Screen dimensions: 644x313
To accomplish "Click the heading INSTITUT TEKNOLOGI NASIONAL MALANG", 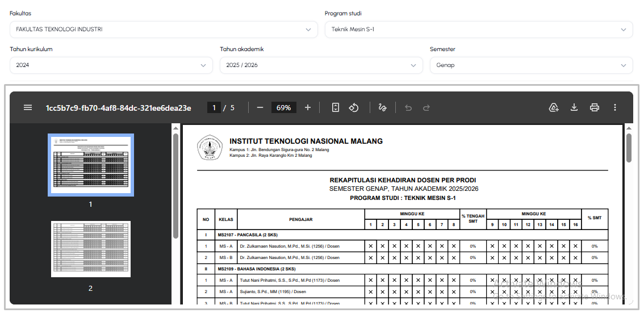I will pyautogui.click(x=306, y=141).
